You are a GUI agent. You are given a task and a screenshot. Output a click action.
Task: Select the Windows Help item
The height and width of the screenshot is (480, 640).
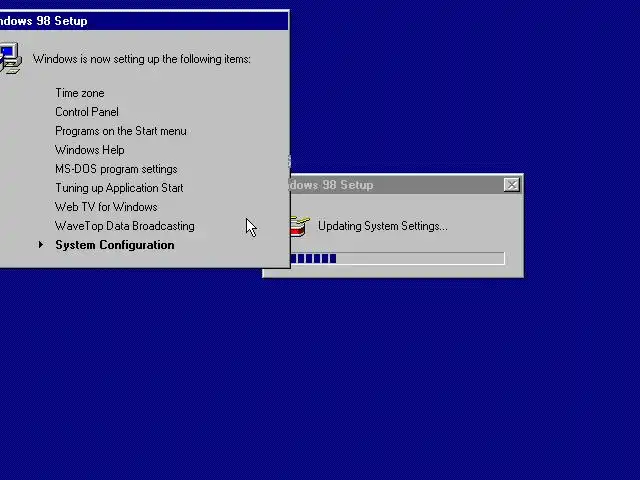click(x=90, y=150)
